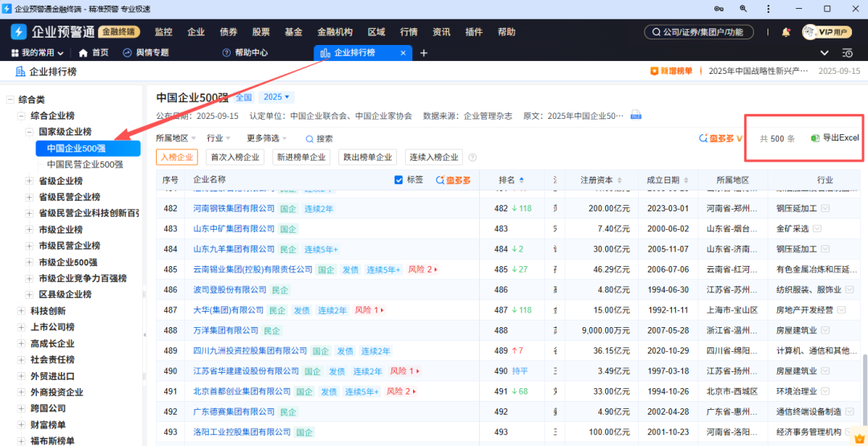Close the 企业排行榜 tab

(x=403, y=53)
